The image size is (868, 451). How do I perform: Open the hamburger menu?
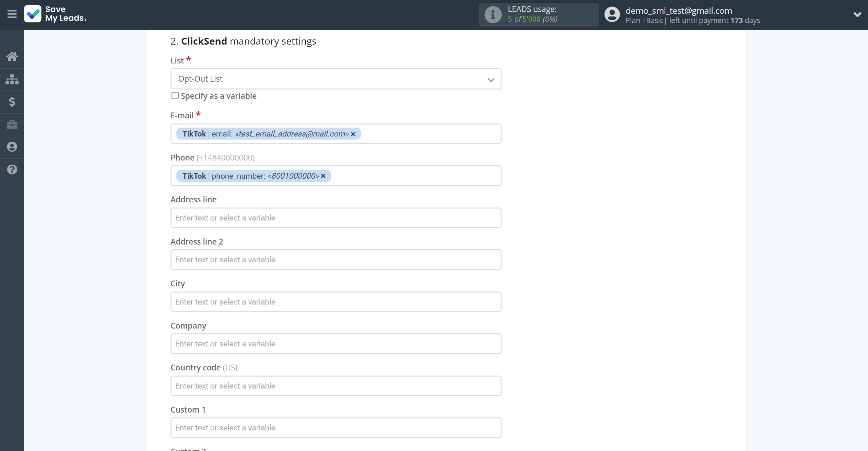tap(12, 14)
